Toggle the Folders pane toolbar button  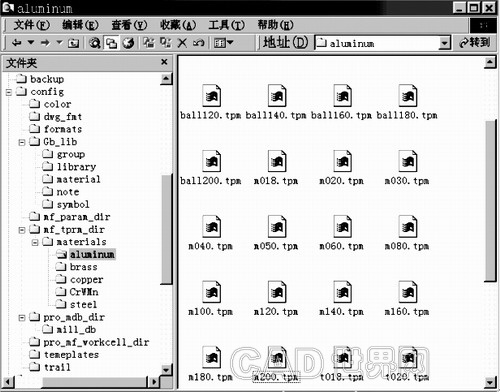(x=111, y=43)
